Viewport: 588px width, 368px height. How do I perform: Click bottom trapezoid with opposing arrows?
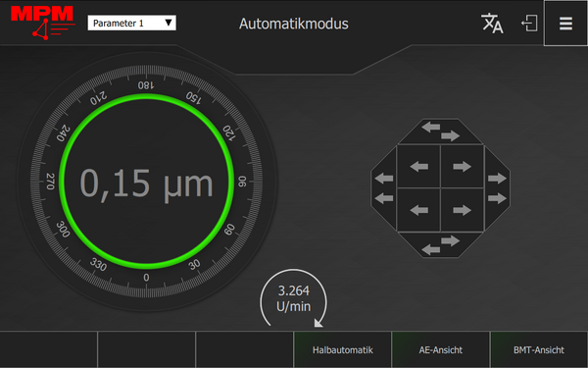(441, 244)
